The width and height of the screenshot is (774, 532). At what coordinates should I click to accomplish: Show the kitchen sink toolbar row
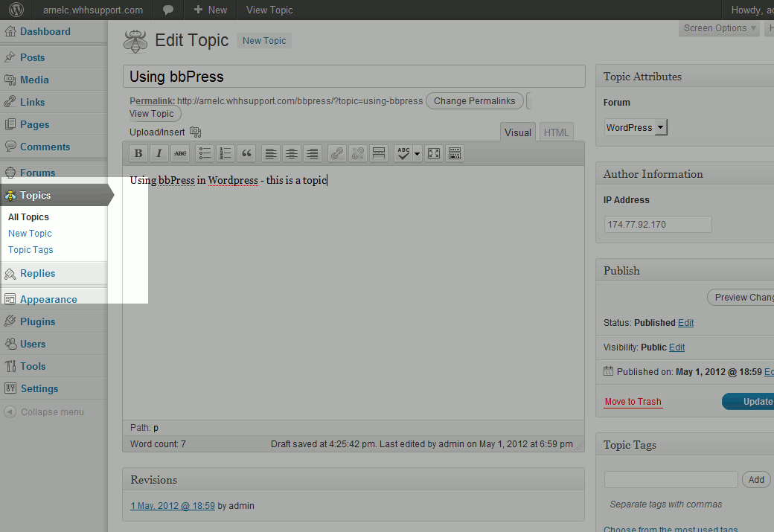point(455,153)
